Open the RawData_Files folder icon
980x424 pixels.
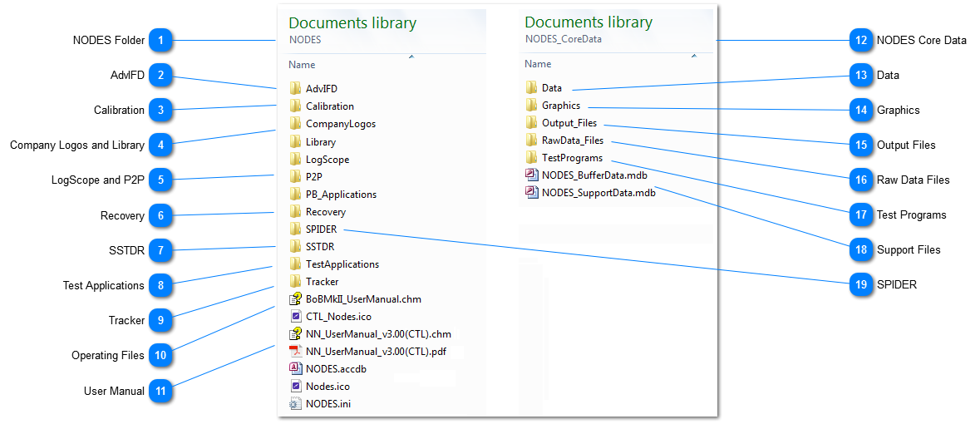pyautogui.click(x=532, y=140)
